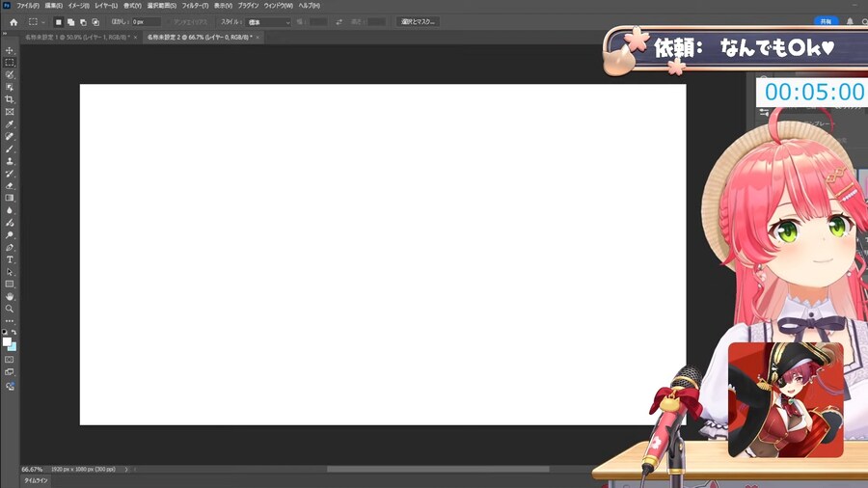This screenshot has width=868, height=488.
Task: Click the Photoshop Ps application icon
Action: [7, 6]
